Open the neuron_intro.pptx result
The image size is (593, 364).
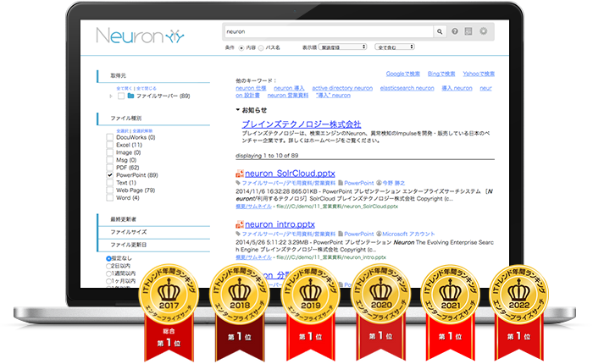coord(280,224)
